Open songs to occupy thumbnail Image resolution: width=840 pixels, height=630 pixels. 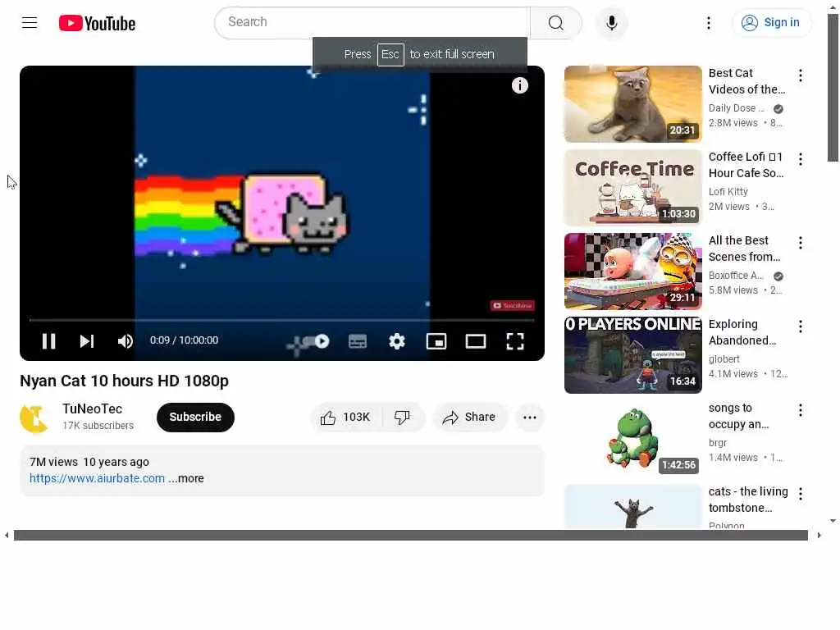tap(632, 438)
